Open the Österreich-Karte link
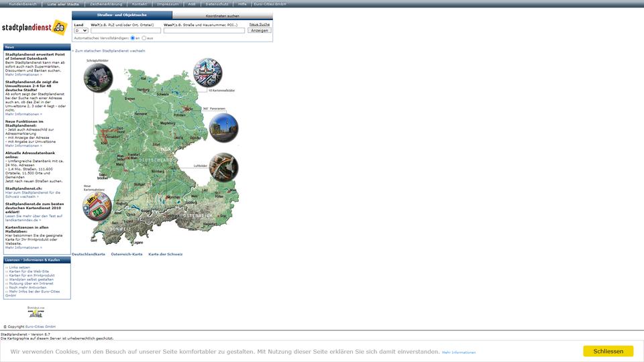Viewport: 644px width, 362px height. tap(127, 254)
